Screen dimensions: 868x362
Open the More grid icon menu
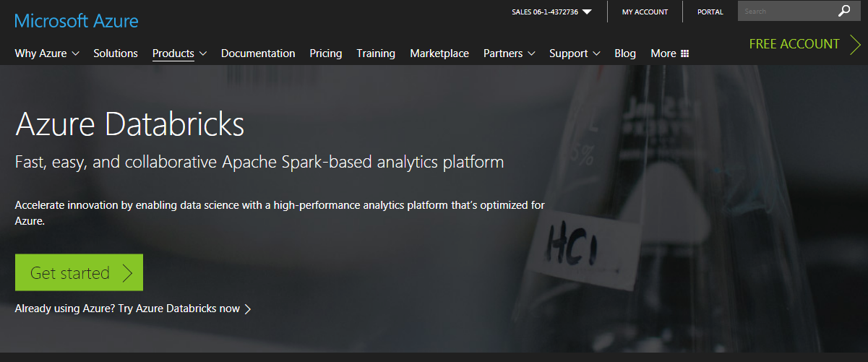(684, 53)
